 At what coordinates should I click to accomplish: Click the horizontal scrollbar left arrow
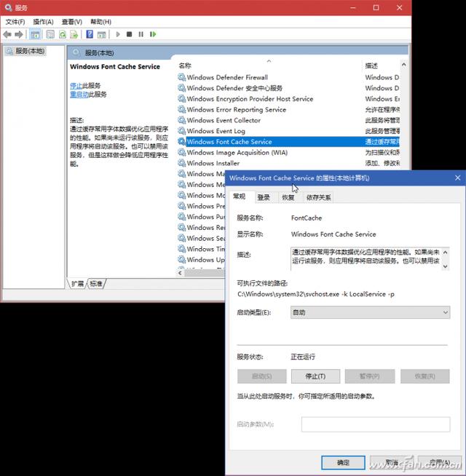click(x=180, y=273)
